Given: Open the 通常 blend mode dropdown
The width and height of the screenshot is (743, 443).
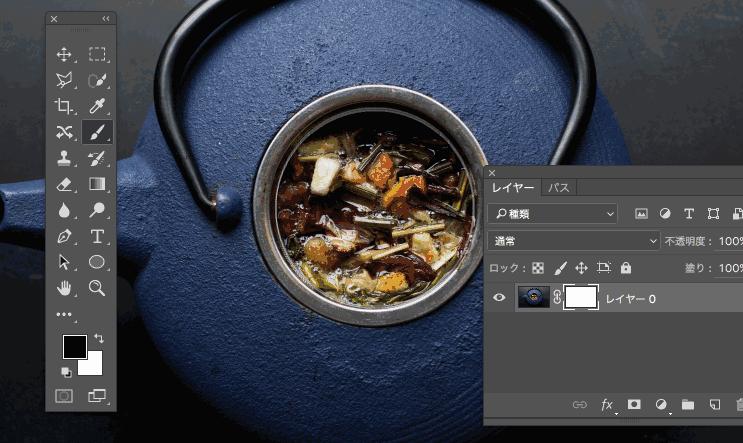Looking at the screenshot, I should (x=574, y=241).
